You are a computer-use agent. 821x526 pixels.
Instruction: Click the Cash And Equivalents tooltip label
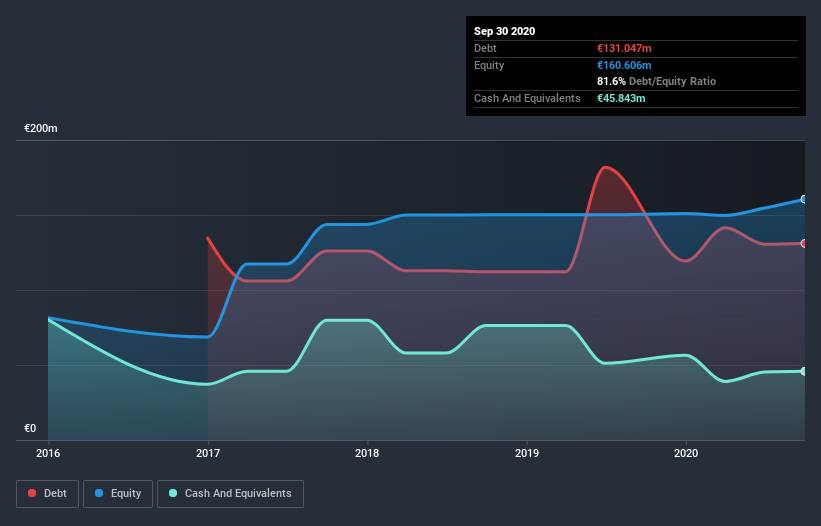(527, 98)
